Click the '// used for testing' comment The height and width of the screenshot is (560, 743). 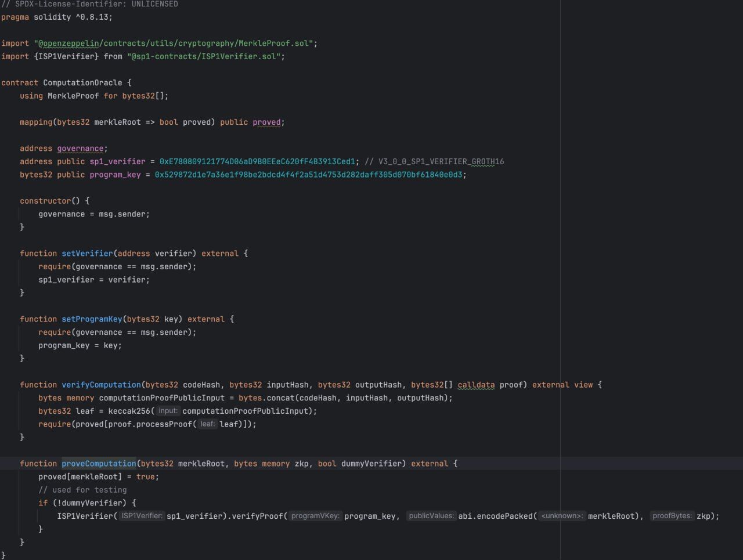[82, 490]
